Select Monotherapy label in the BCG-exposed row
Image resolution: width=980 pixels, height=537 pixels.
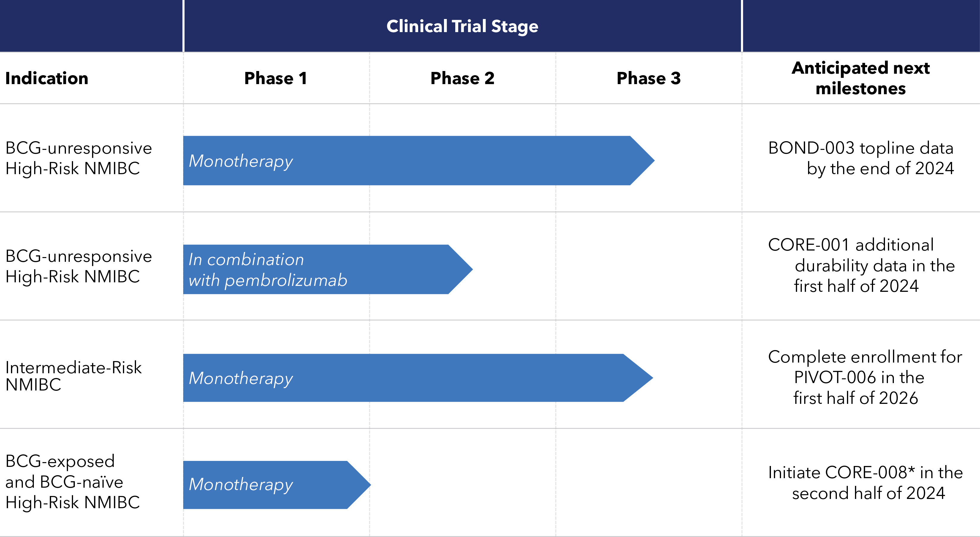coord(241,484)
